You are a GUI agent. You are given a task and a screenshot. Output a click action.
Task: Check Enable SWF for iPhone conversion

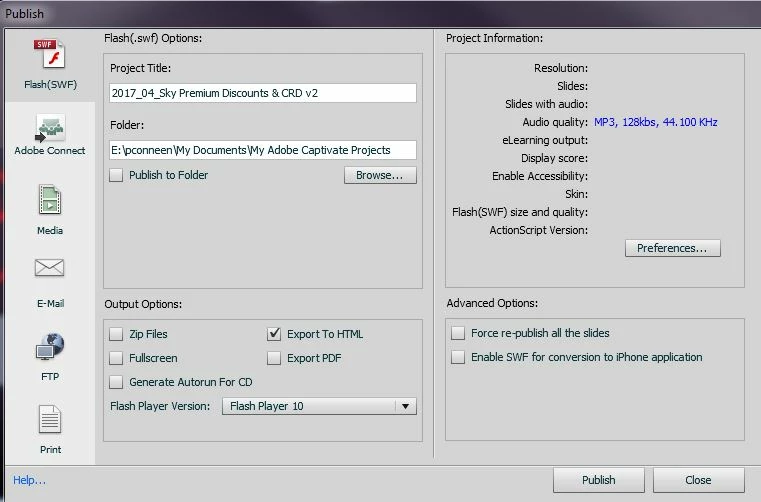click(x=458, y=357)
